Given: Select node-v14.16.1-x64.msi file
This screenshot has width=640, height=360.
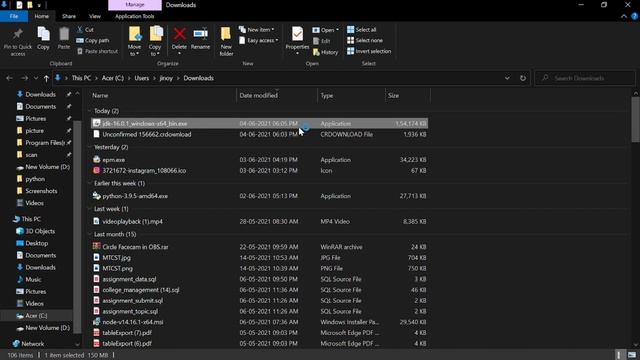Looking at the screenshot, I should pyautogui.click(x=259, y=322).
